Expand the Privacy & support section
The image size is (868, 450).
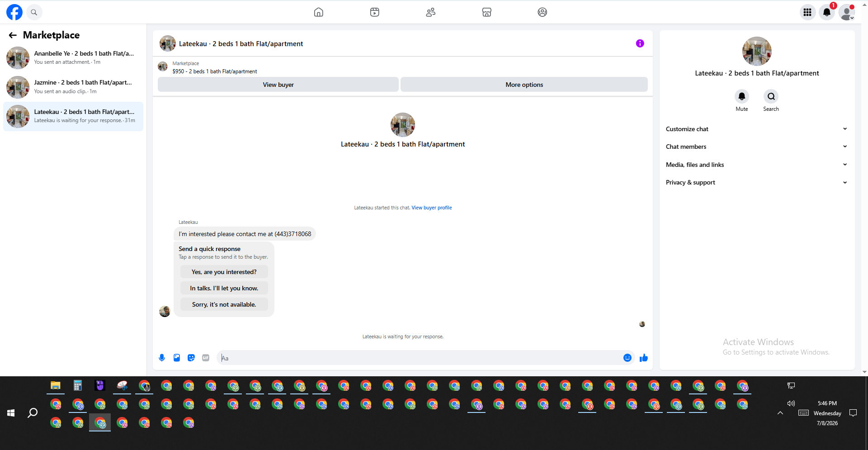tap(757, 182)
